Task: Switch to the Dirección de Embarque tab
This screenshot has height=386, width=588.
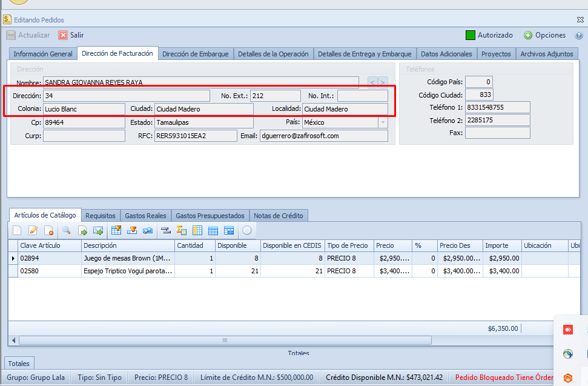Action: (196, 54)
